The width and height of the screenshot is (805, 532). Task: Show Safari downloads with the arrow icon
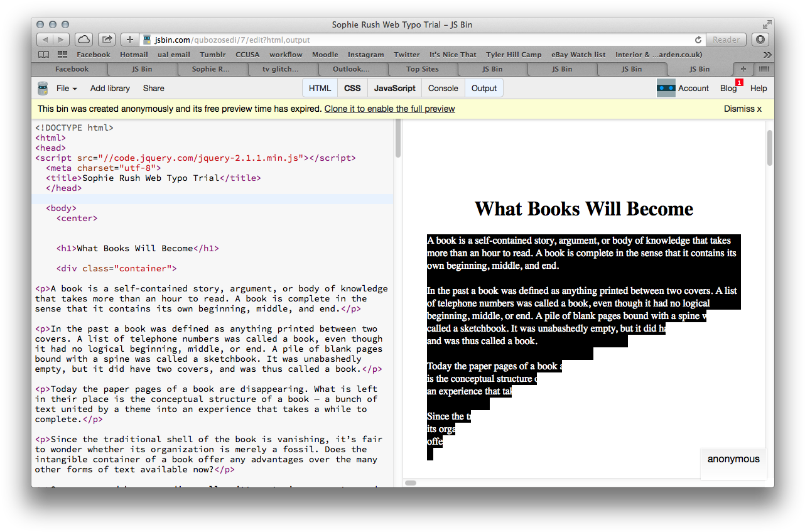pos(760,40)
